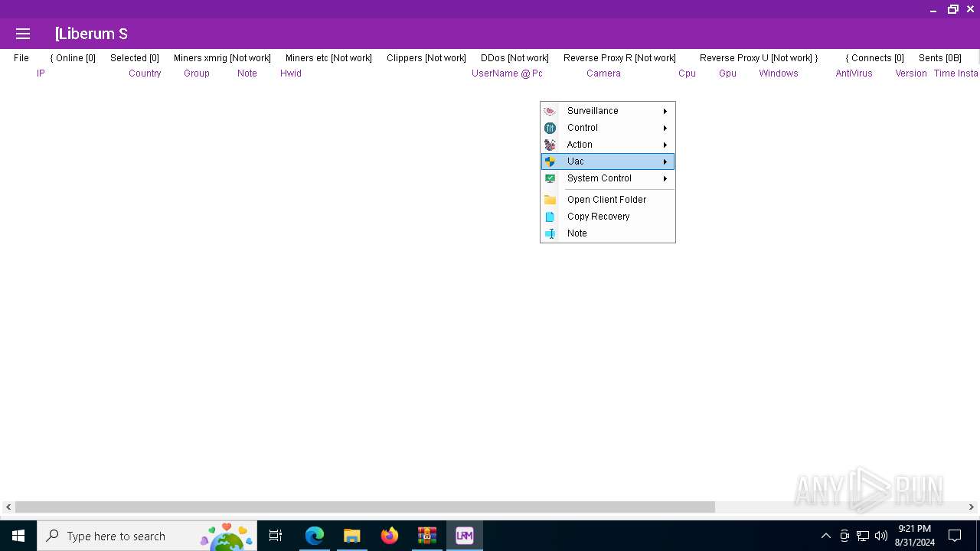
Task: Open File Explorer from the taskbar
Action: coord(352,536)
